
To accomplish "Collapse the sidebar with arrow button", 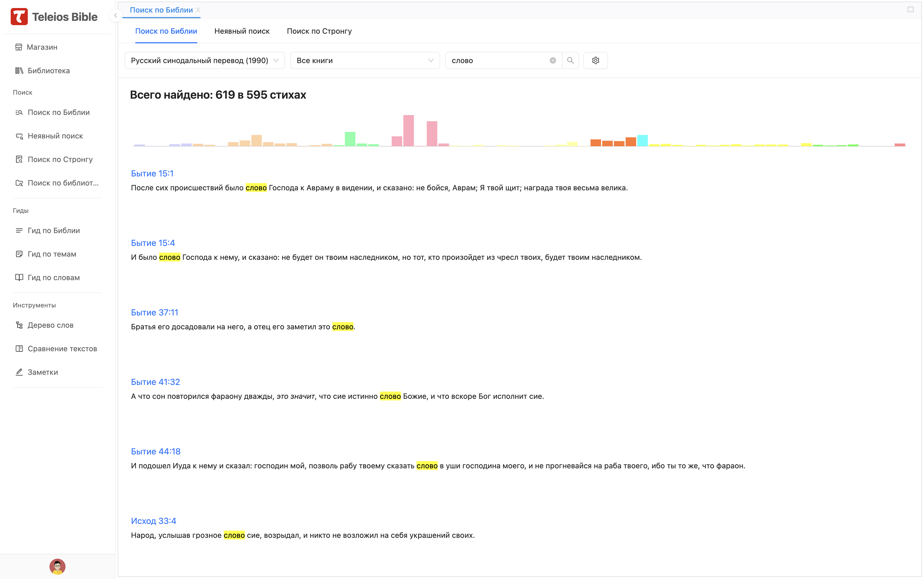I will (x=115, y=16).
